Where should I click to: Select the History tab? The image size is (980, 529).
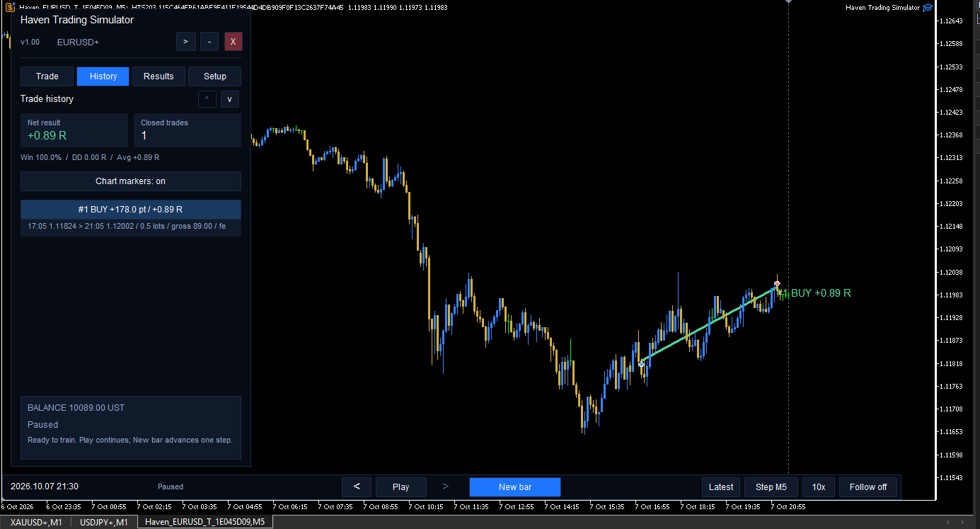pos(103,76)
